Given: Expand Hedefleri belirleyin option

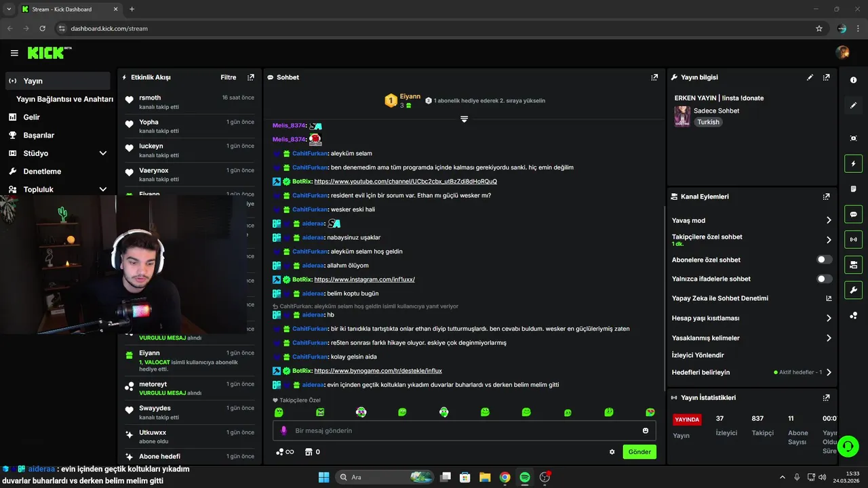Looking at the screenshot, I should coord(751,372).
